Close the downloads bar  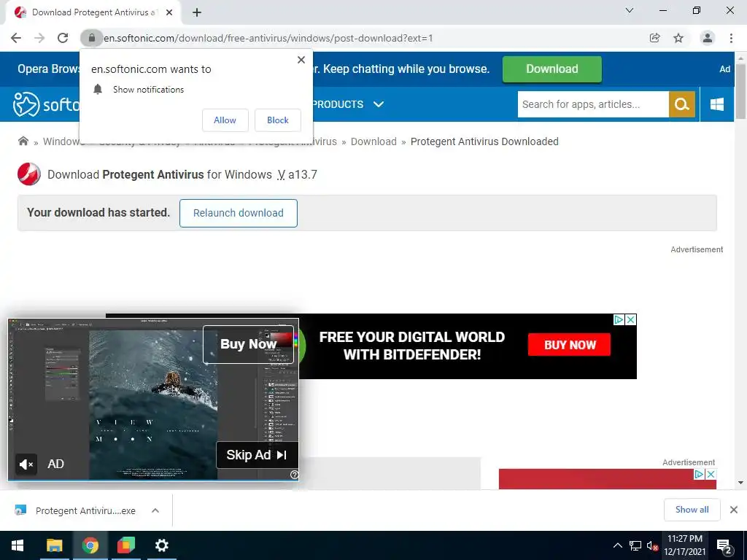(734, 510)
